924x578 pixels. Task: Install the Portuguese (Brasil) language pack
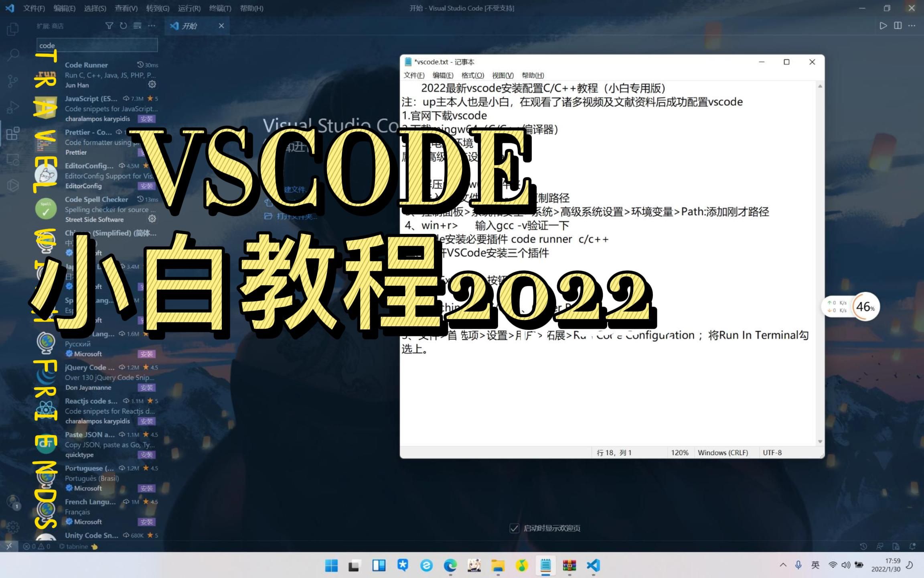(x=147, y=488)
